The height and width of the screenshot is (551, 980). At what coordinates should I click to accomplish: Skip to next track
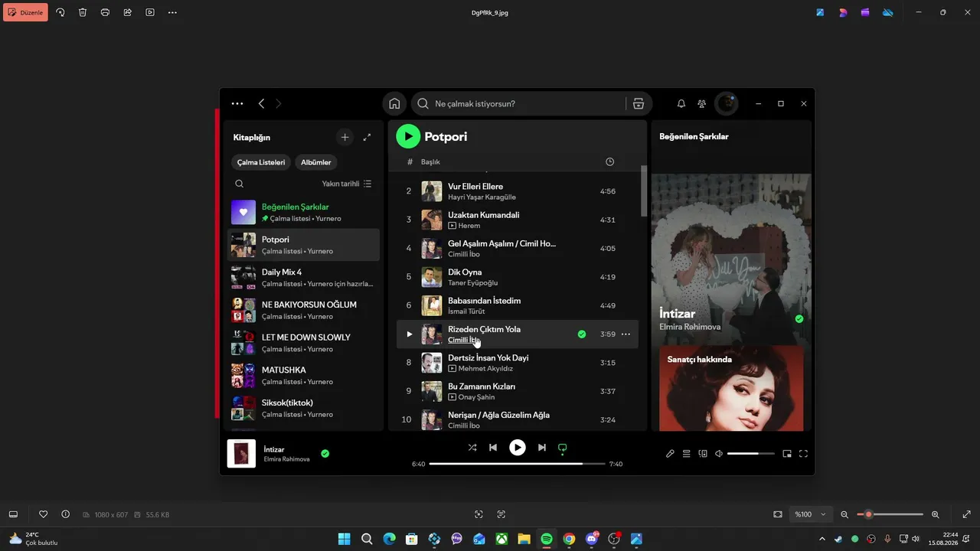pos(542,448)
